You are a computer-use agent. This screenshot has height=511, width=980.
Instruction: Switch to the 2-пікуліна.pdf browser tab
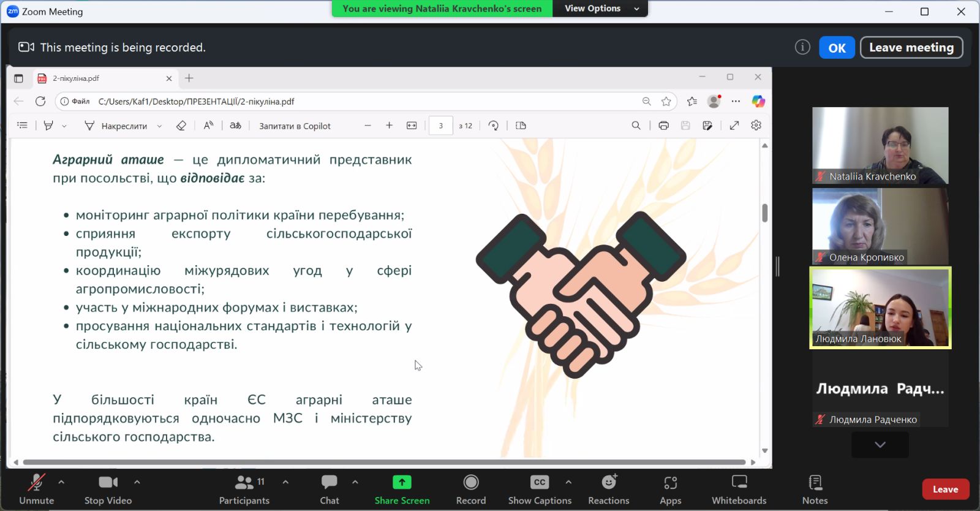[x=105, y=78]
